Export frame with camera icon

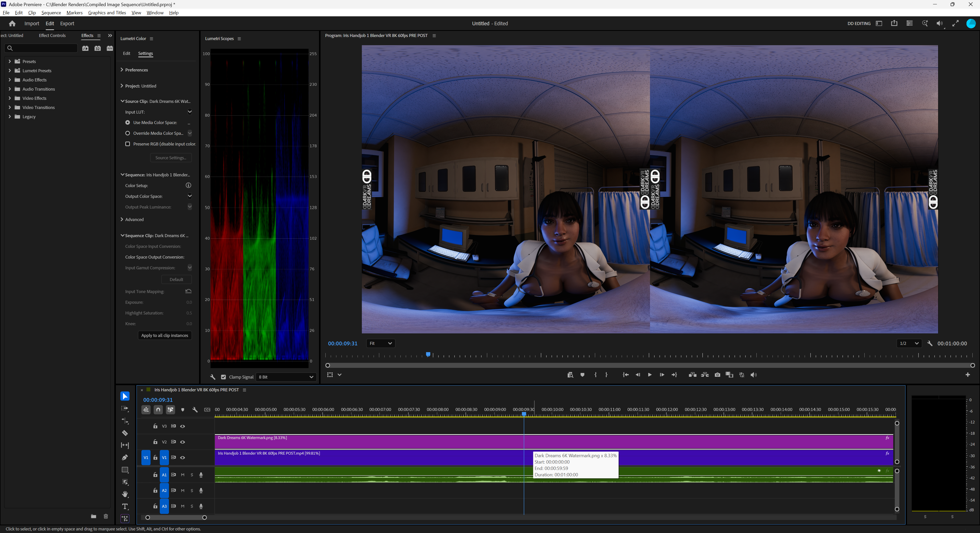coord(717,375)
